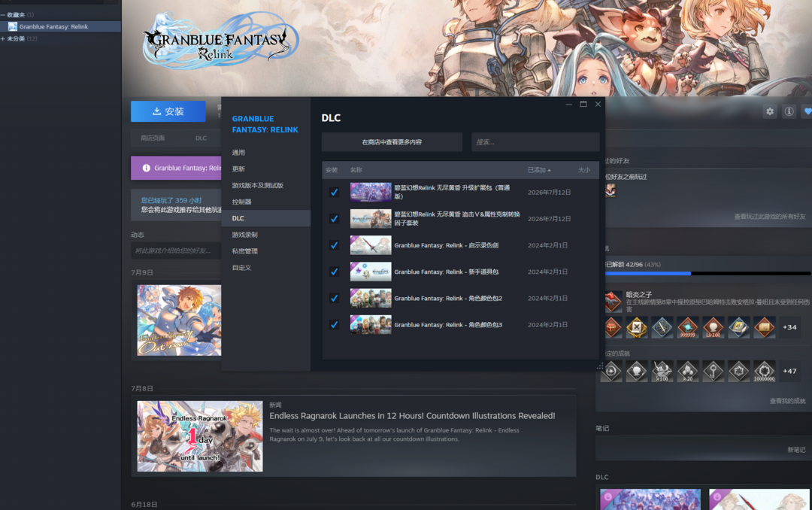The height and width of the screenshot is (510, 812).
Task: Click info icon in purple Relink banner
Action: [x=146, y=168]
